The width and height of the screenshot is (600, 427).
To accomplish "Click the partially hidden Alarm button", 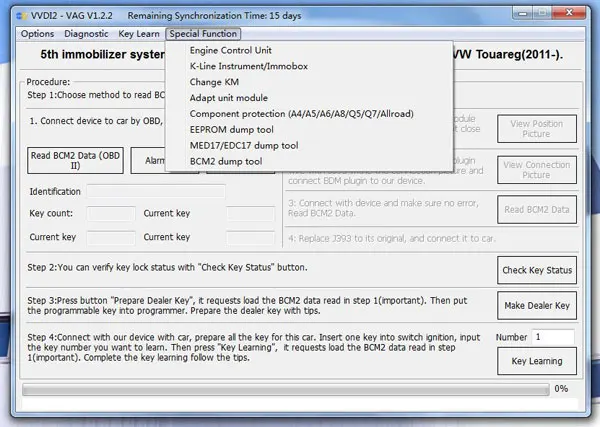I will click(x=148, y=161).
